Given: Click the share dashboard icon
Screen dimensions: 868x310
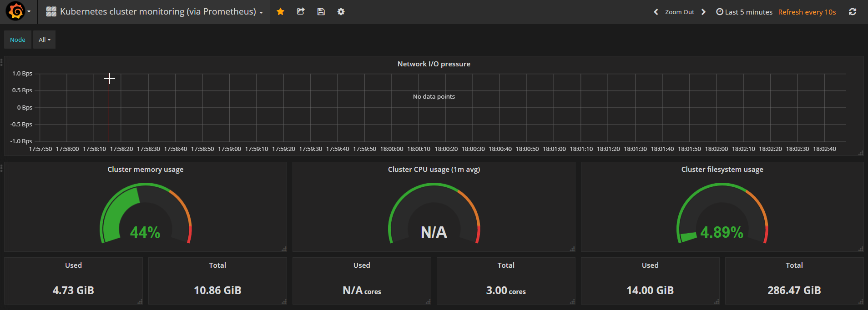Looking at the screenshot, I should coord(301,11).
